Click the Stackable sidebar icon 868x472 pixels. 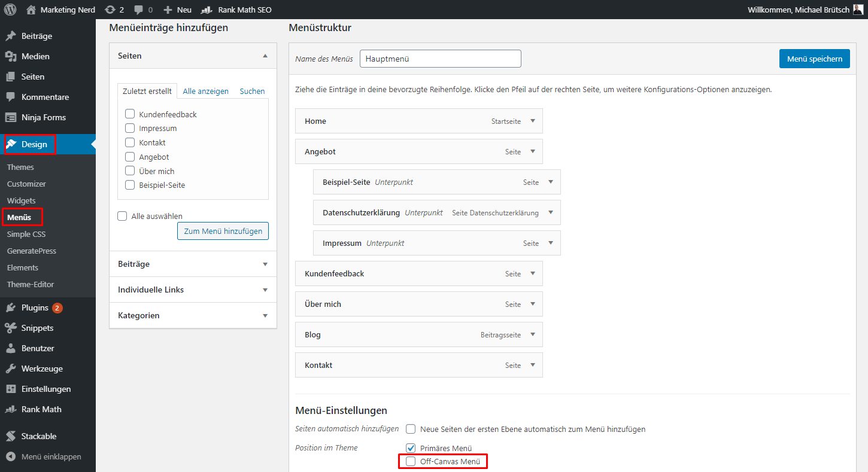(11, 436)
